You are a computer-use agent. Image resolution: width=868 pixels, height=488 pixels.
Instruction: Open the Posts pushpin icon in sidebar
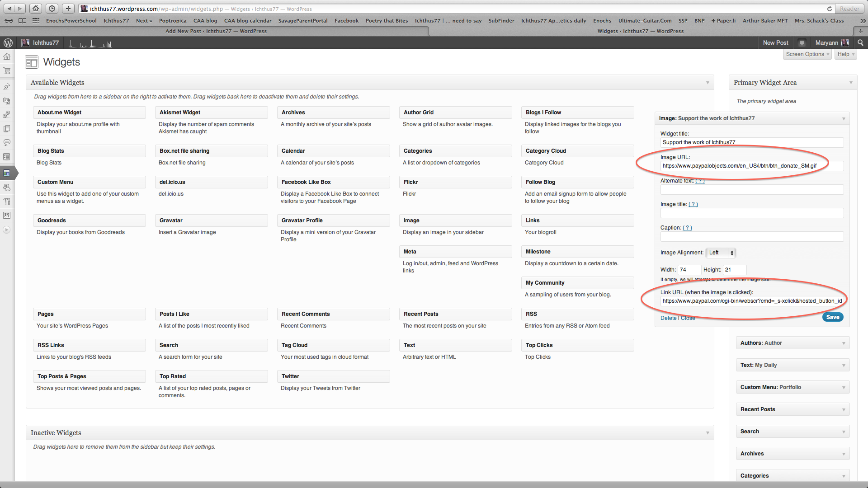(x=7, y=86)
